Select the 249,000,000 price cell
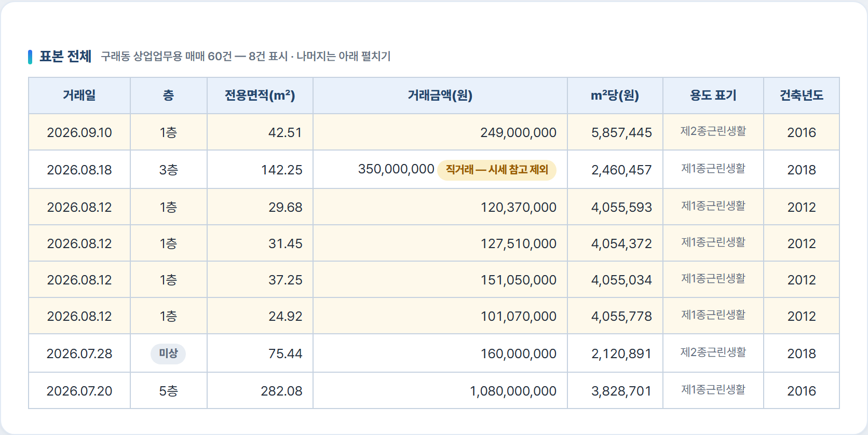868x435 pixels. [440, 132]
